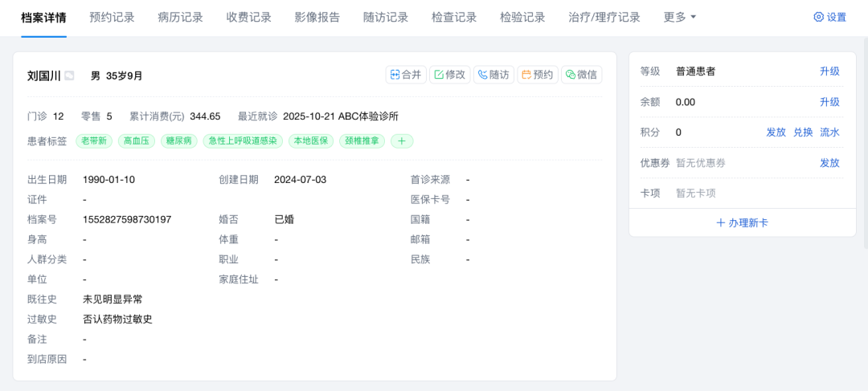Open the 随访记录 tab
Image resolution: width=868 pixels, height=391 pixels.
click(x=386, y=17)
